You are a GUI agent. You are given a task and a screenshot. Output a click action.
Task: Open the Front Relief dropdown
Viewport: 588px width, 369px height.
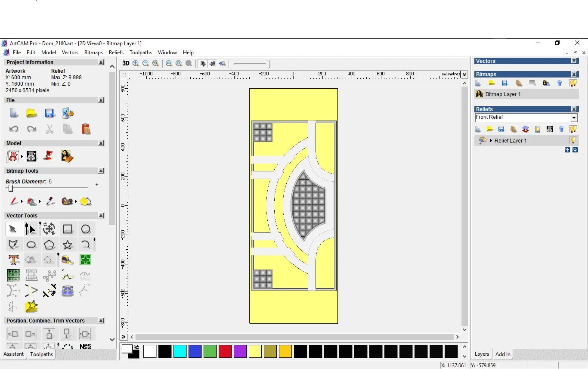[x=574, y=118]
